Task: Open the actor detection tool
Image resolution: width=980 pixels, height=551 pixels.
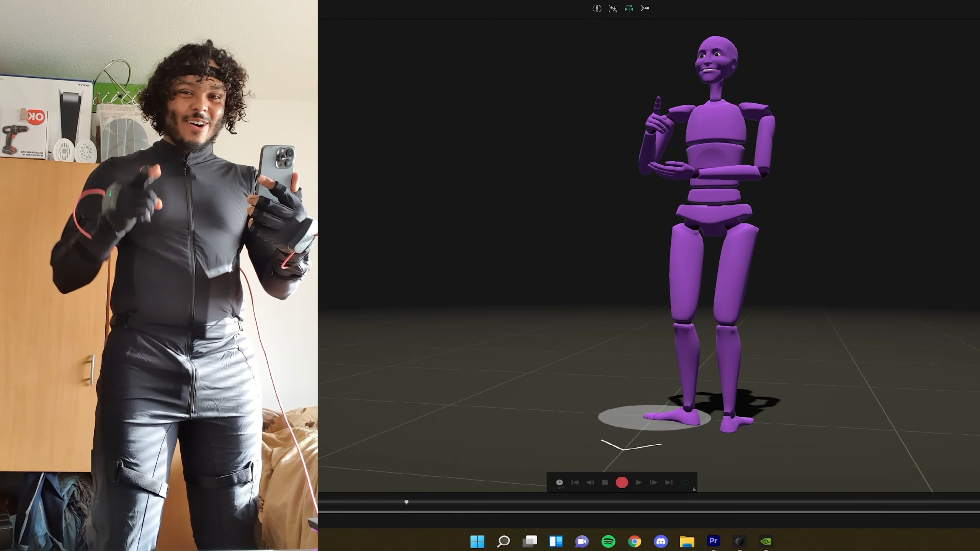Action: [613, 9]
